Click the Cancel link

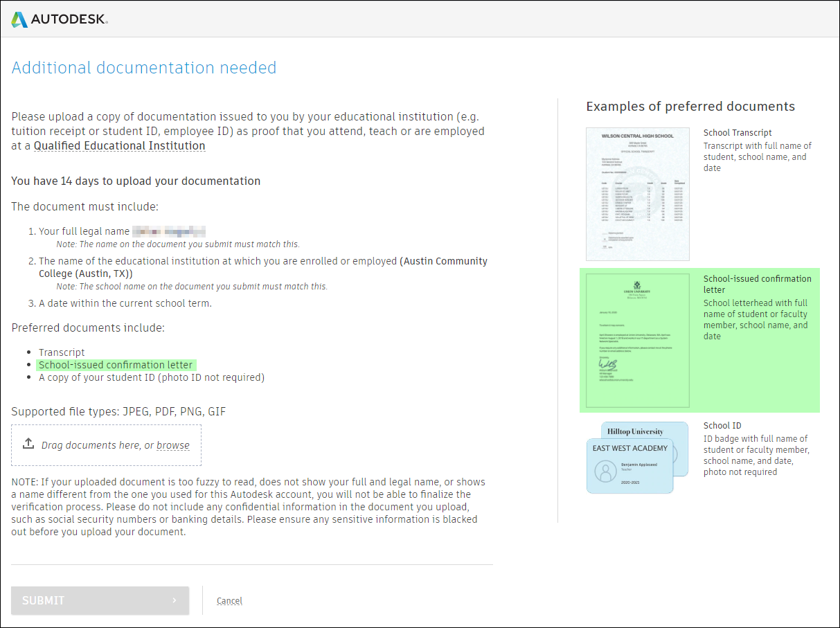click(x=229, y=601)
